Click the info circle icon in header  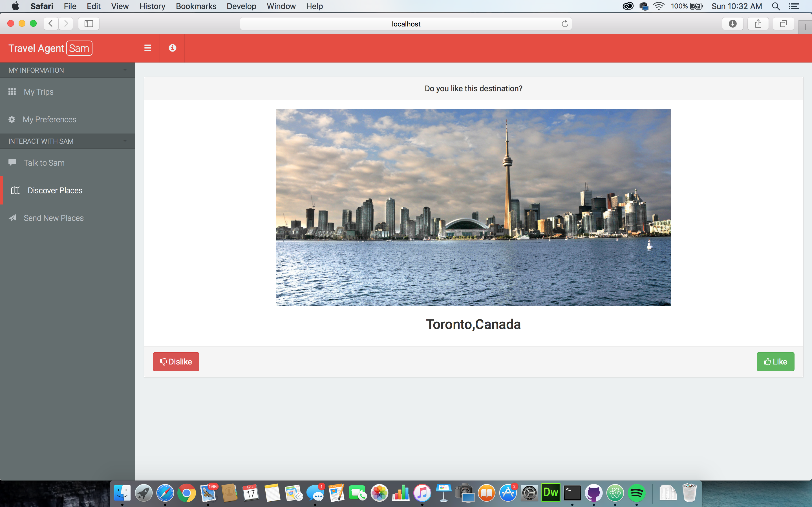(172, 48)
